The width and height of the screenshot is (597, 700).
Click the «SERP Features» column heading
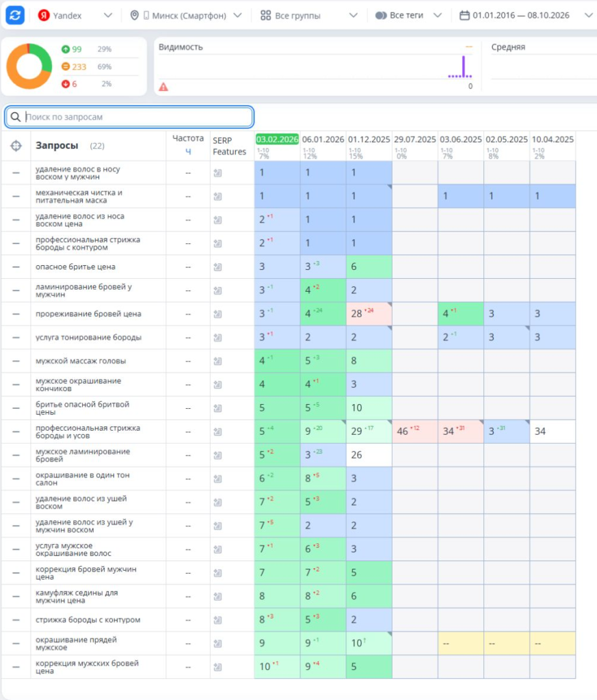(229, 146)
